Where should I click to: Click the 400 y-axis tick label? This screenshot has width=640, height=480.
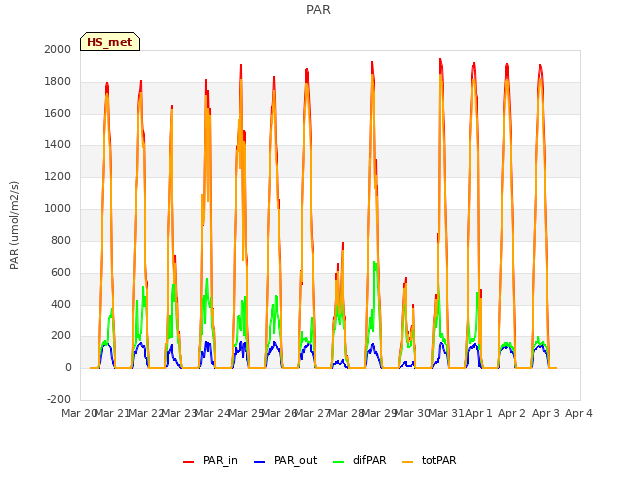coord(61,304)
